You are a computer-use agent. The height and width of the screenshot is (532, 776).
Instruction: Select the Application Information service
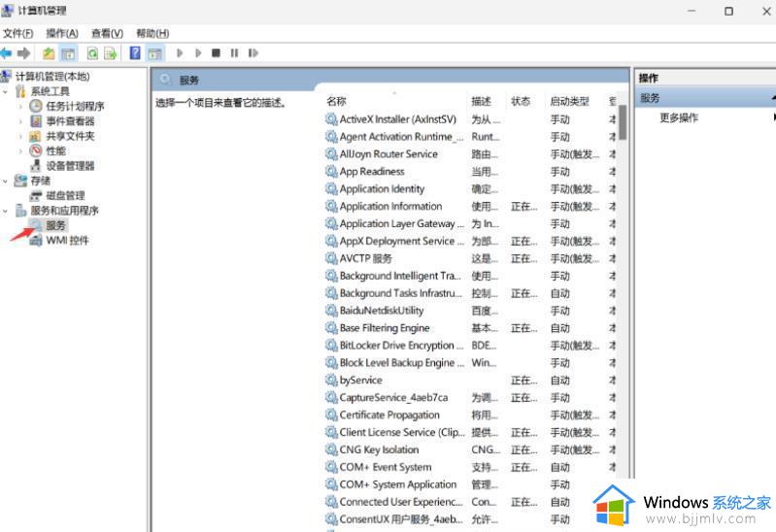tap(390, 206)
